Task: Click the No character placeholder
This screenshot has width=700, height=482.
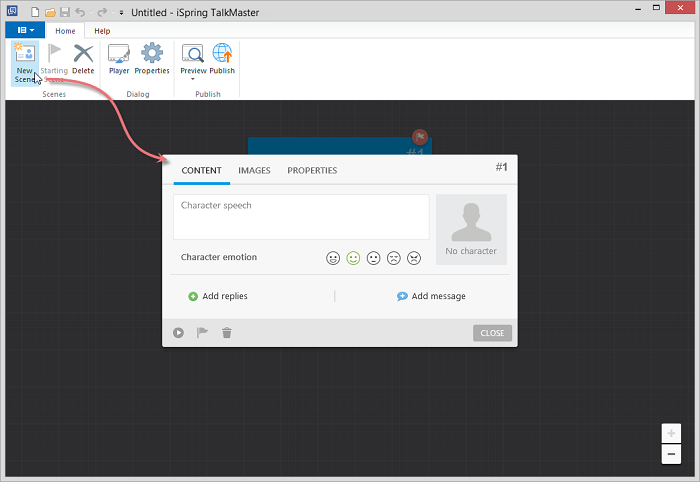Action: 471,229
